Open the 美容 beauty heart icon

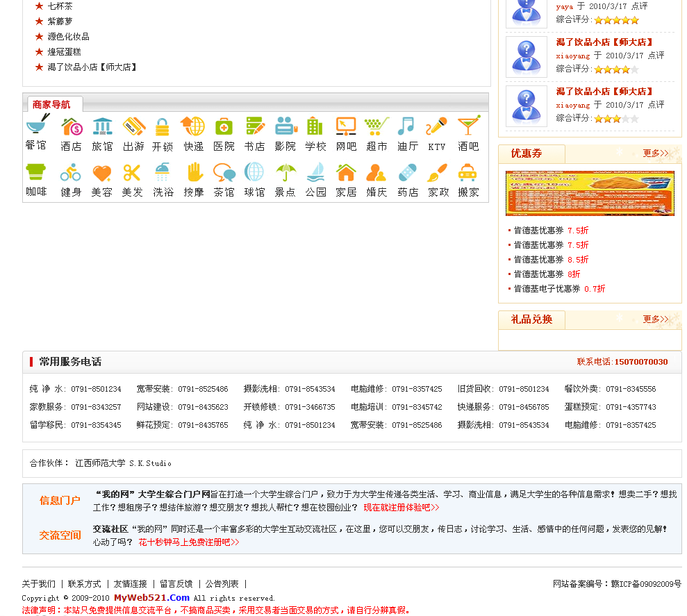101,173
